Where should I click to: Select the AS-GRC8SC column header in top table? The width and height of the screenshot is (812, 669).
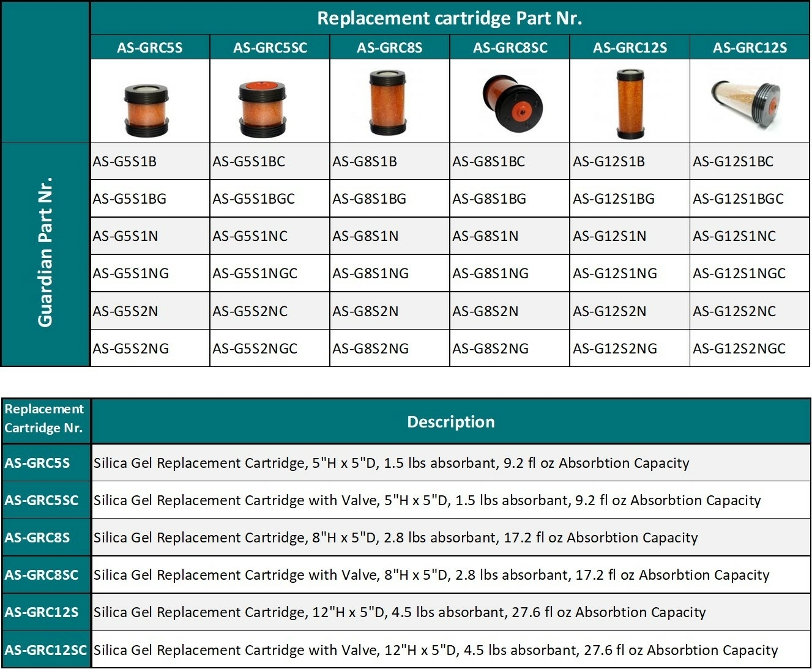510,48
